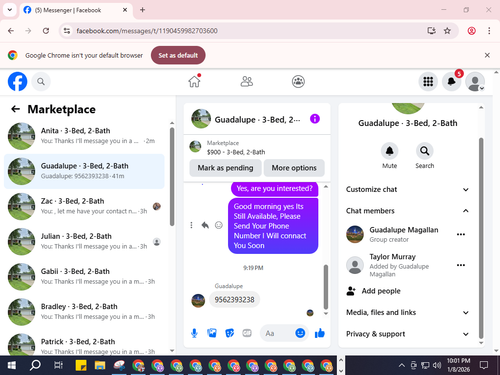Open options for Taylor Murray member

(x=461, y=265)
